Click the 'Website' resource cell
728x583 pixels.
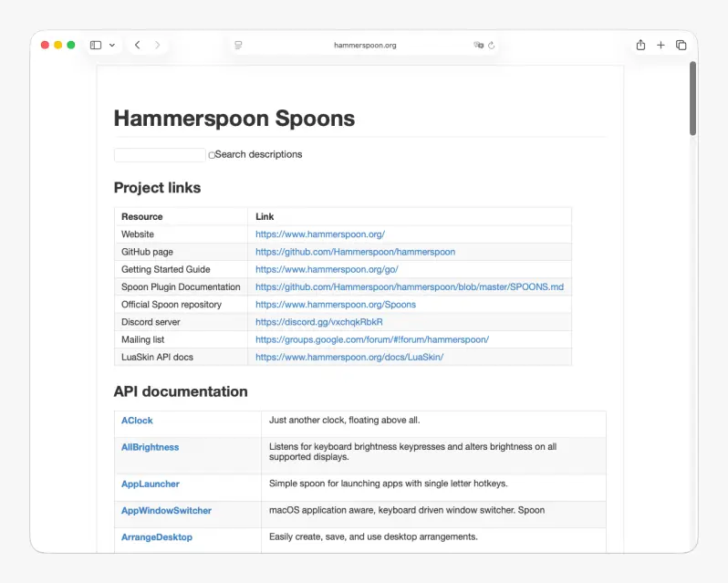(181, 234)
